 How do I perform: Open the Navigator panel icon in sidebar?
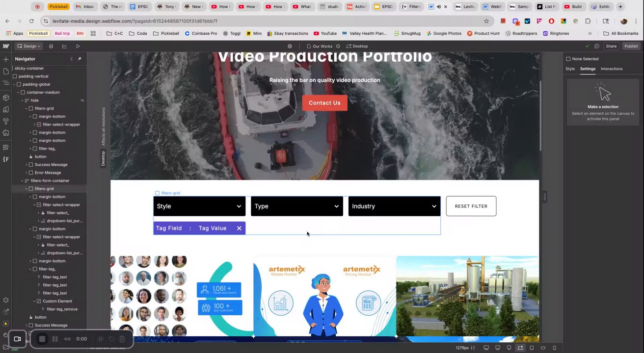pos(6,84)
